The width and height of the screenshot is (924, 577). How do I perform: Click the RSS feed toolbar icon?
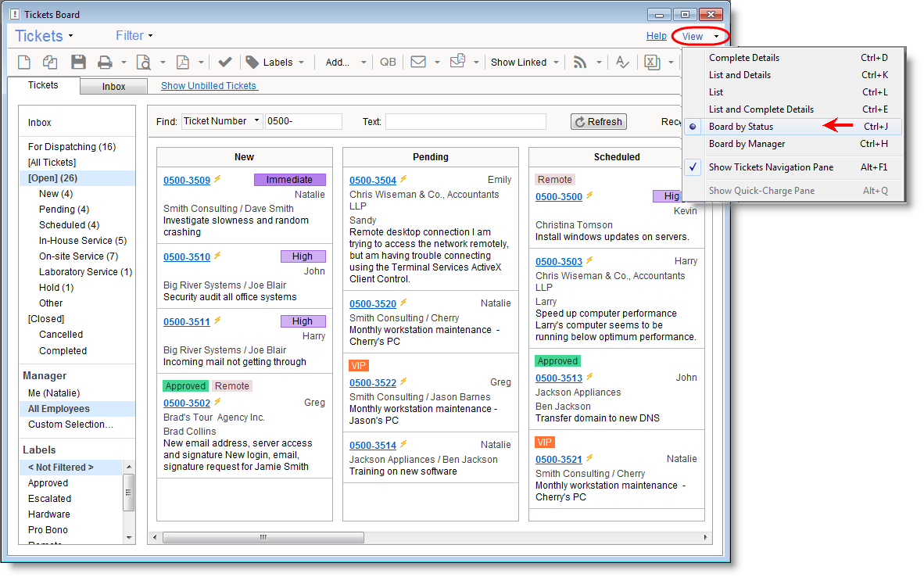tap(579, 63)
